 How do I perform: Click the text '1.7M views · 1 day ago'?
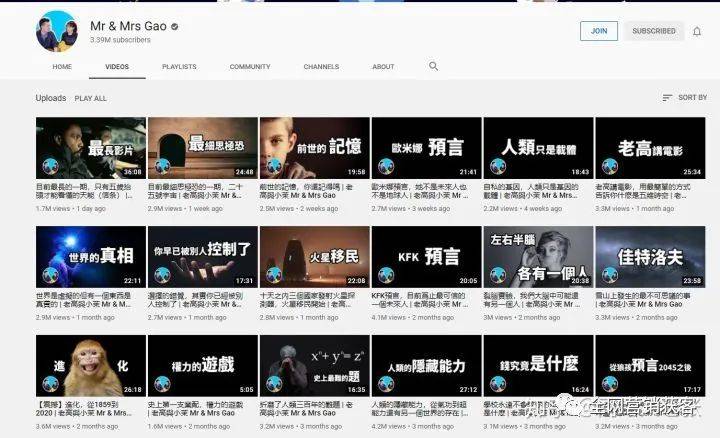point(71,208)
